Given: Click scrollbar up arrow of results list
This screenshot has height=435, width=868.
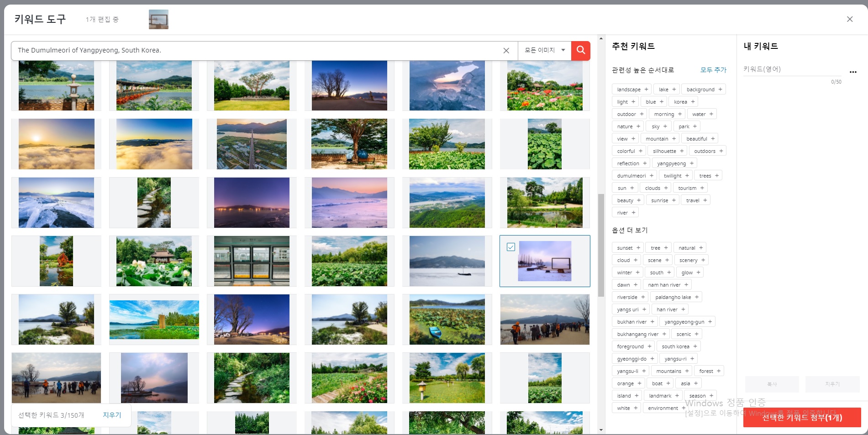Looking at the screenshot, I should tap(601, 39).
